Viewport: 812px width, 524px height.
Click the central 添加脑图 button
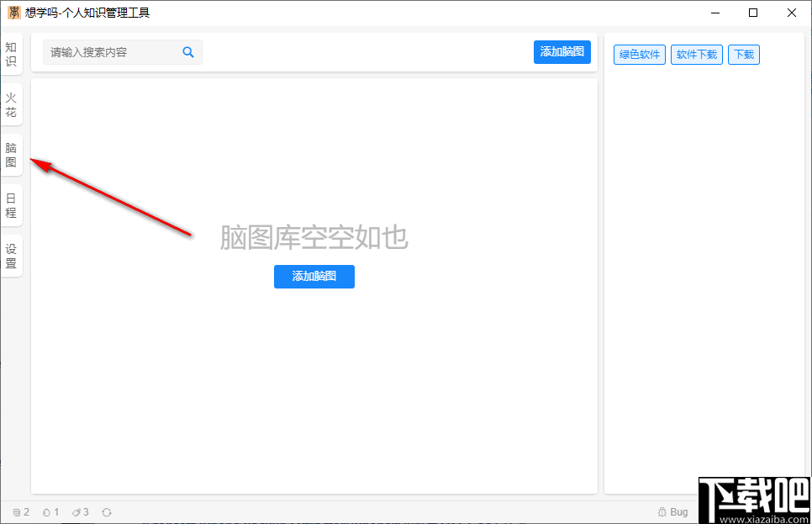(x=314, y=277)
